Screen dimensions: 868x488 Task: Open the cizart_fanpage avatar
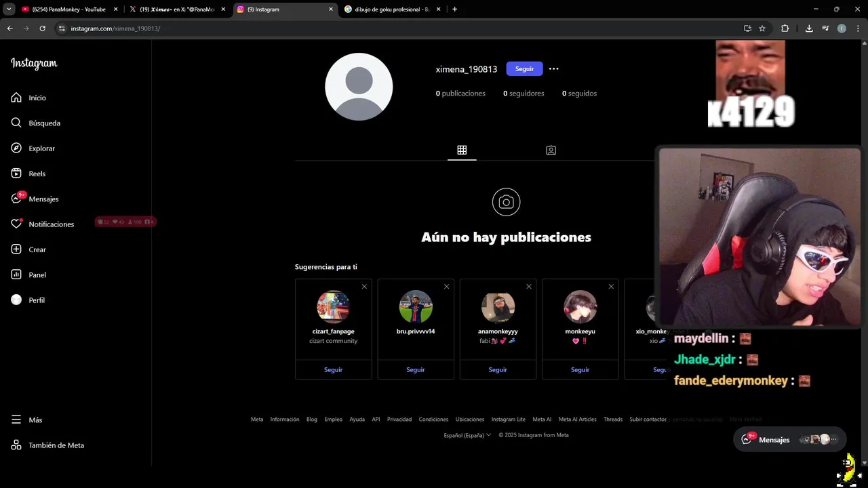coord(333,307)
